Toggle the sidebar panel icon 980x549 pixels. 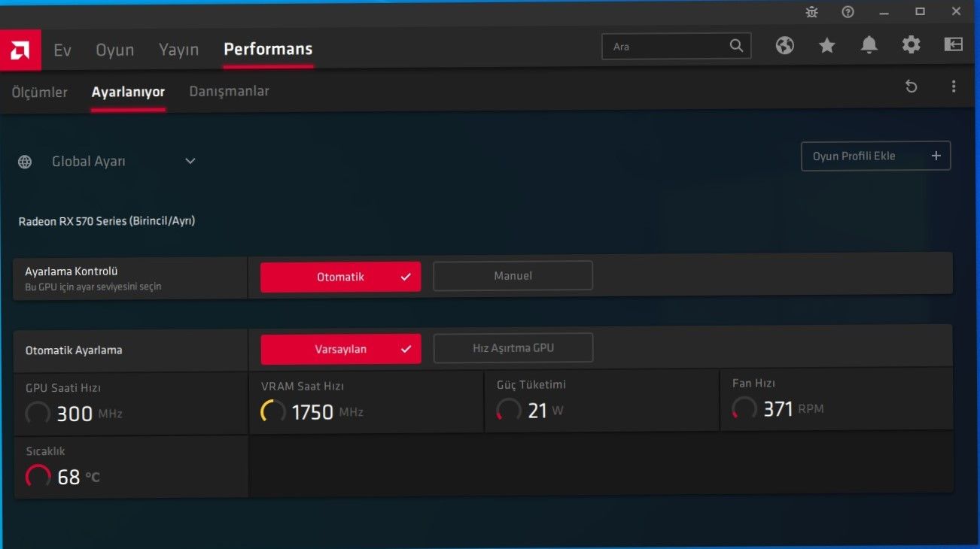[954, 45]
